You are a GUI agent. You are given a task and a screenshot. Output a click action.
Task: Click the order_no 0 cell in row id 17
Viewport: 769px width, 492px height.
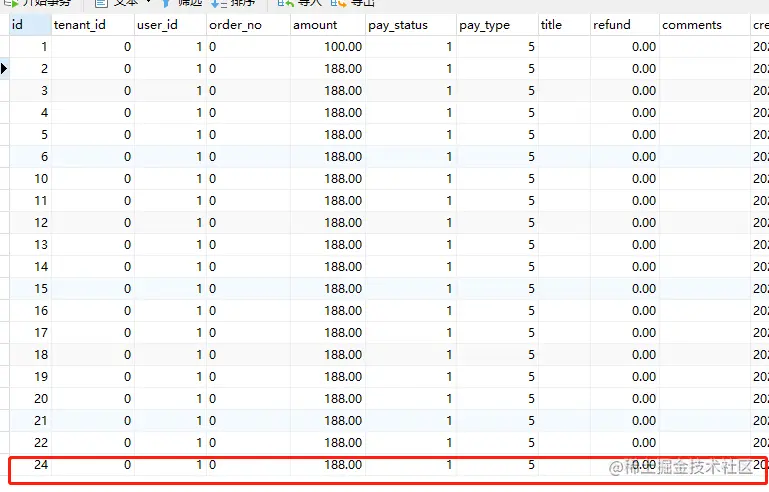(248, 333)
